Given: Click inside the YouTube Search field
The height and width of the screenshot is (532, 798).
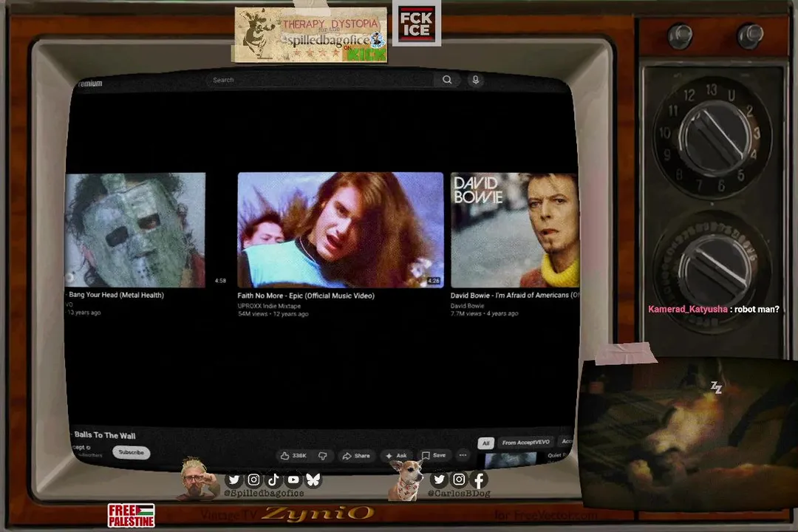Looking at the screenshot, I should tap(321, 80).
